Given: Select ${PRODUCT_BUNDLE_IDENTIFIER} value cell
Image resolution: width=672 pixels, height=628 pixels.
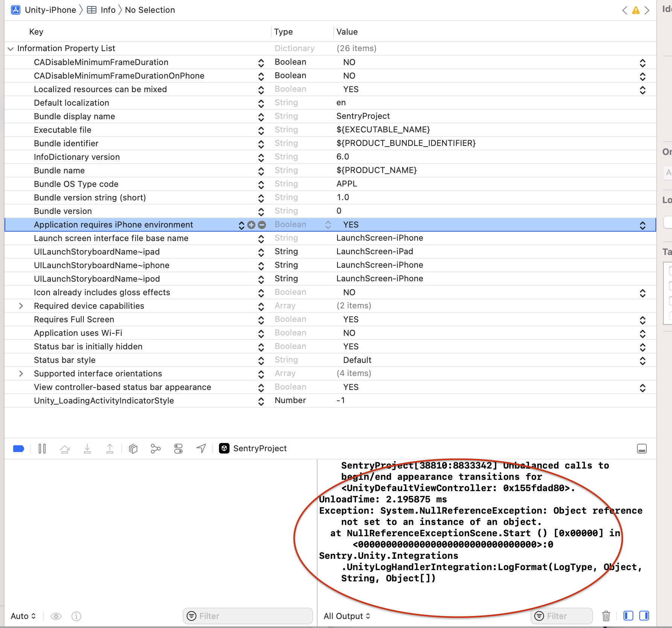Looking at the screenshot, I should click(406, 143).
